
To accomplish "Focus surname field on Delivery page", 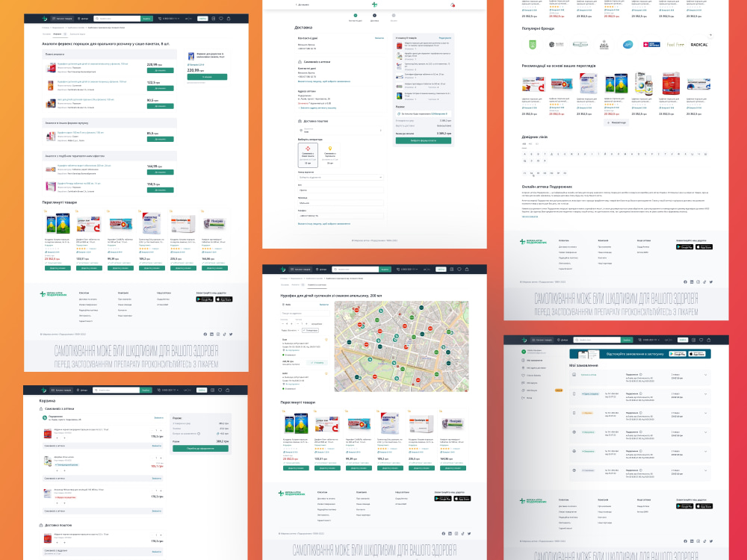I will pyautogui.click(x=341, y=203).
